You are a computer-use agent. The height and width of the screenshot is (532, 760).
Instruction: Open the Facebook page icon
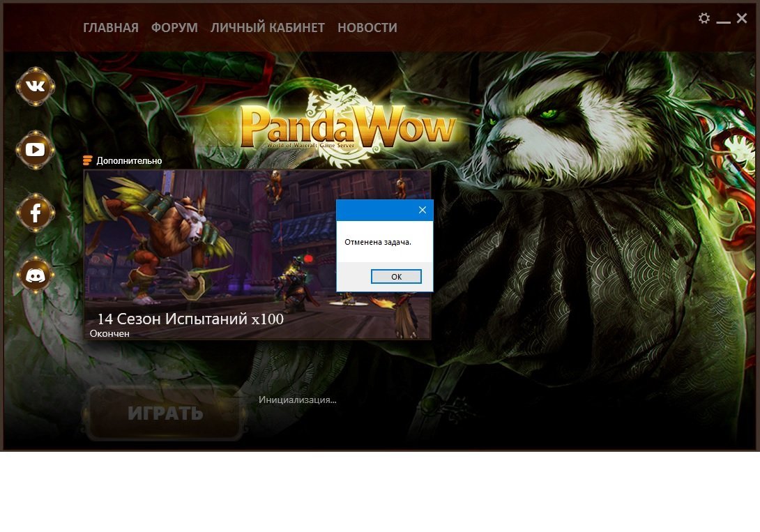(x=35, y=213)
